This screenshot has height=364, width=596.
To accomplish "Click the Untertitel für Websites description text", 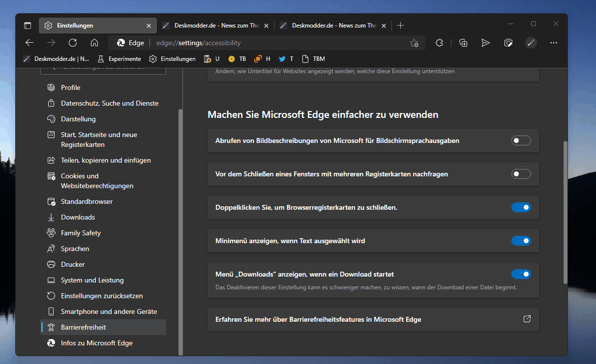I will click(335, 71).
